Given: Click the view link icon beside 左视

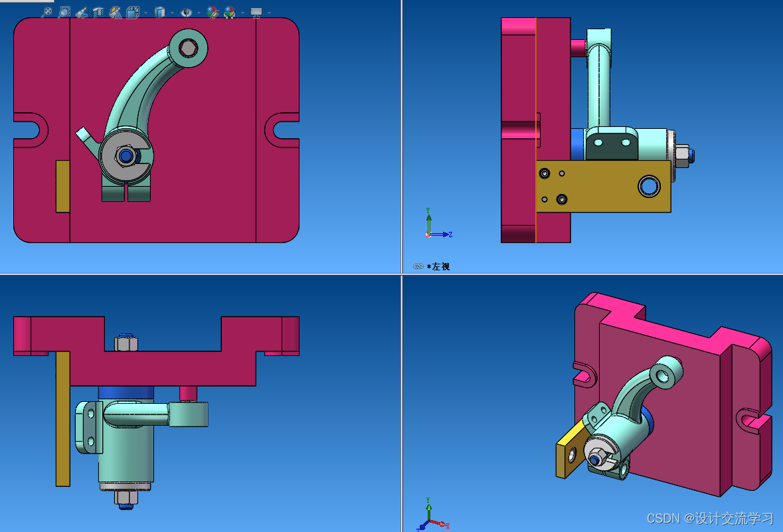Looking at the screenshot, I should point(418,266).
